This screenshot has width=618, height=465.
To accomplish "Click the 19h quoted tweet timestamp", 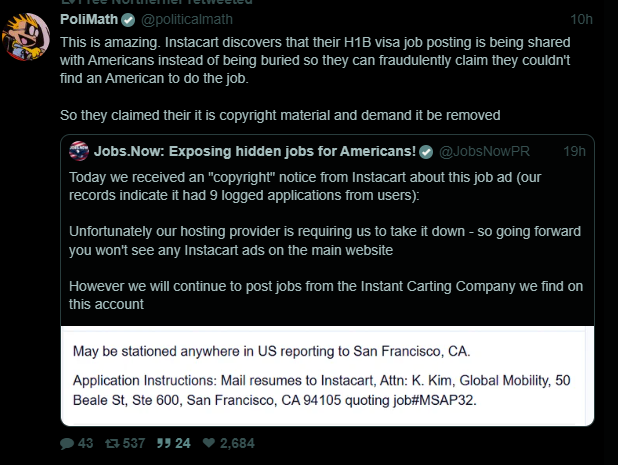I will pyautogui.click(x=574, y=151).
